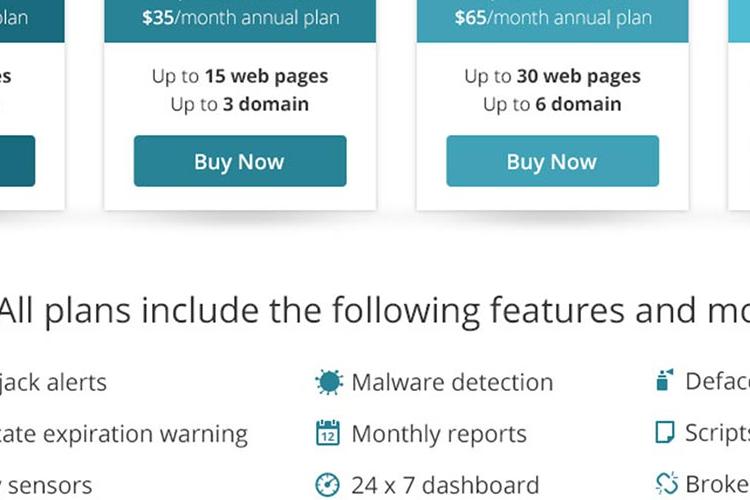Click the 'Up to 15 web pages' text
Image resolution: width=750 pixels, height=500 pixels.
(240, 77)
